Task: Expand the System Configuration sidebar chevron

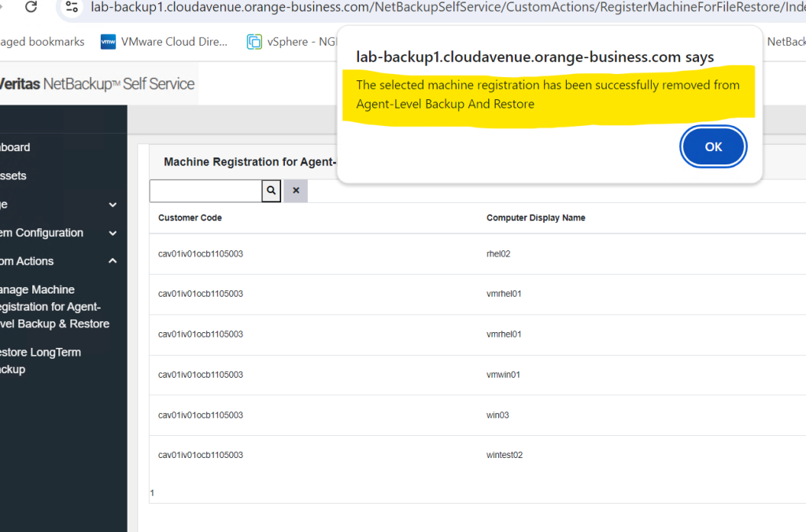Action: pos(113,234)
